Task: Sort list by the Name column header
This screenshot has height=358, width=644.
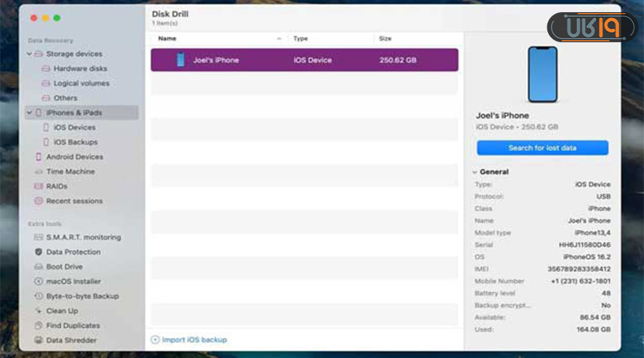Action: pyautogui.click(x=167, y=38)
